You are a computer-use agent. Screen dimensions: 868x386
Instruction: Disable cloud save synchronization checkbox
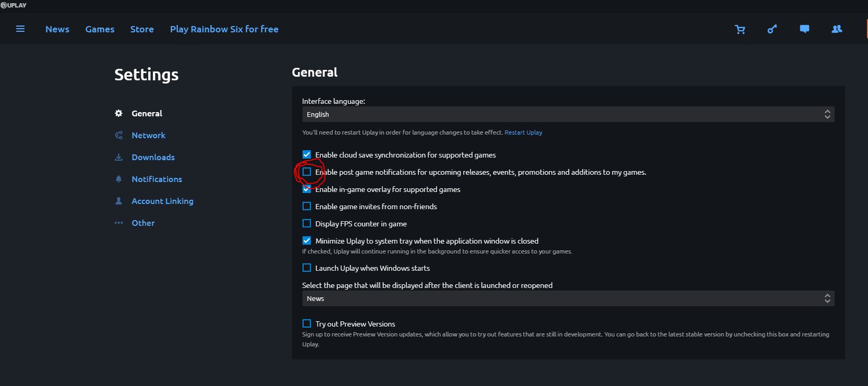click(307, 154)
